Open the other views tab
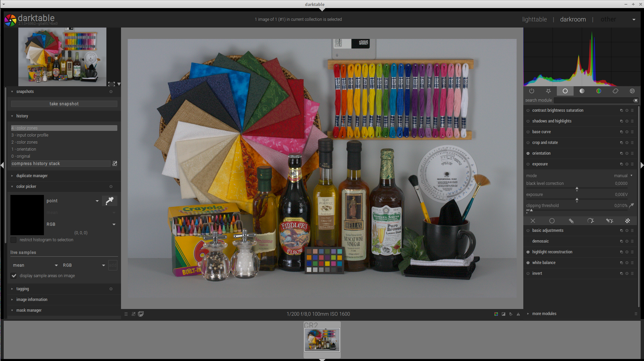This screenshot has height=361, width=644. click(x=608, y=19)
